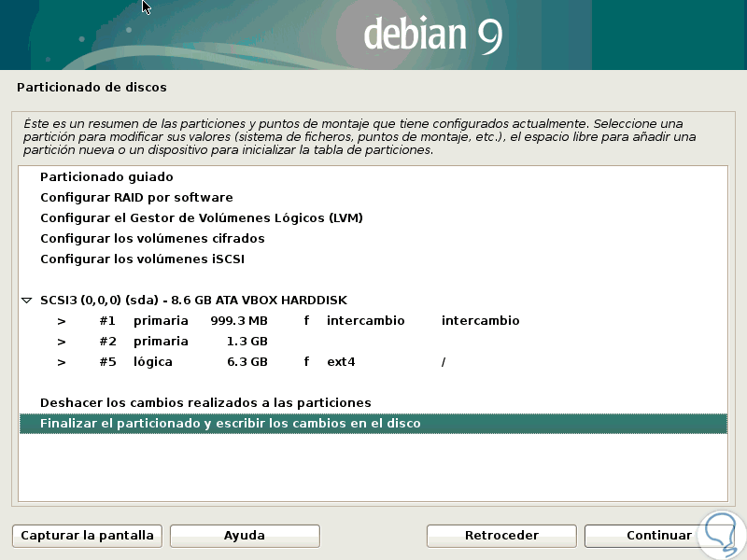Choose Configurar los volúmenes iSCSI
The image size is (747, 560).
pos(373,259)
